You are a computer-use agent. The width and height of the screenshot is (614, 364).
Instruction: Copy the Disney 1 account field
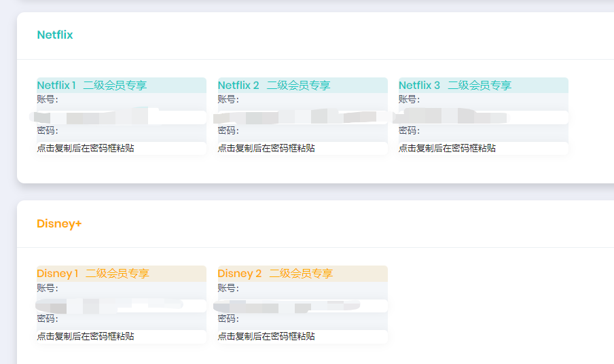tap(122, 306)
